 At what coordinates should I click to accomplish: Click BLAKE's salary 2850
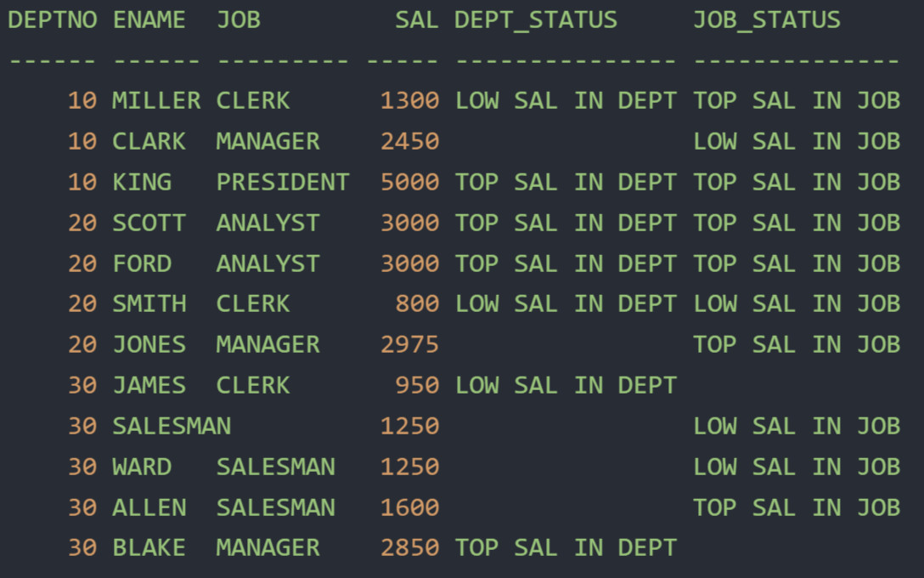(409, 548)
